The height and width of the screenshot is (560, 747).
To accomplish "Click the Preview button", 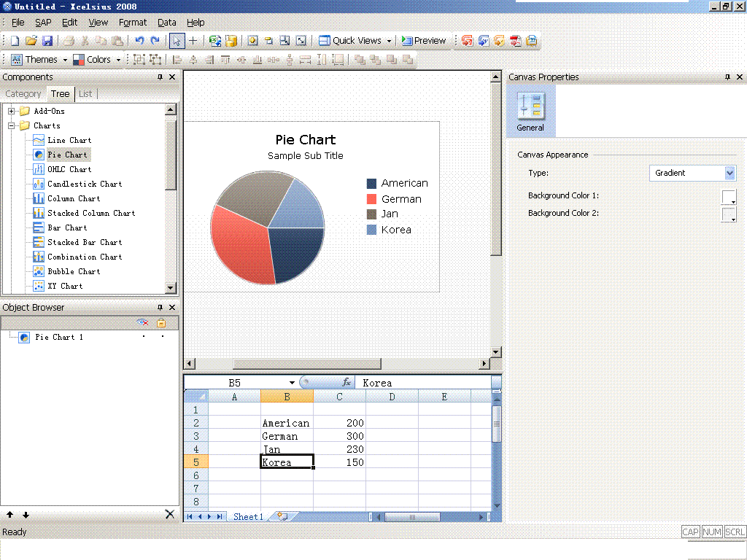I will [424, 41].
